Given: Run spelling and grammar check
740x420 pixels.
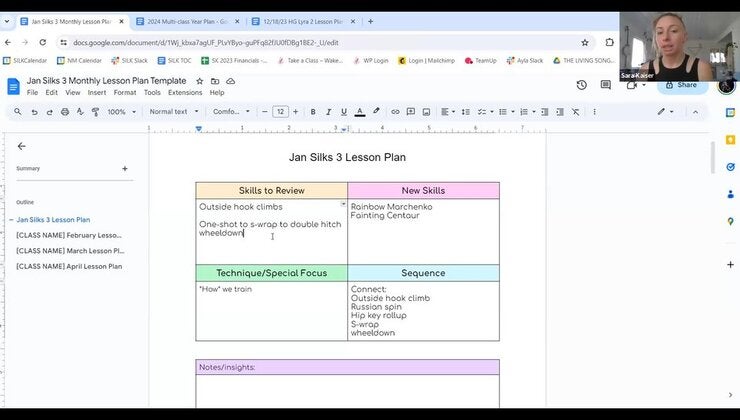Looking at the screenshot, I should (x=80, y=112).
